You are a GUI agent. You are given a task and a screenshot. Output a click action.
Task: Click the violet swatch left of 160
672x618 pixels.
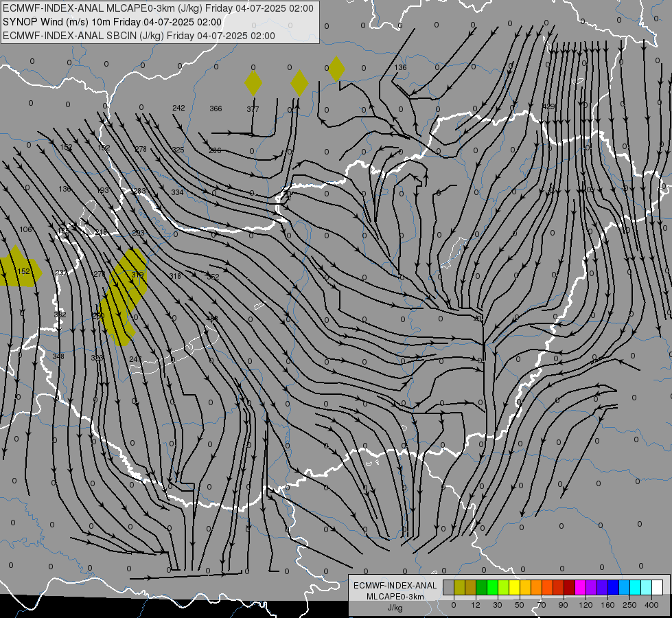(603, 588)
